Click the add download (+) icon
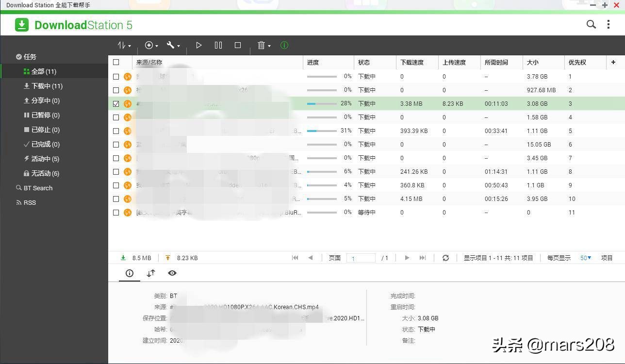The width and height of the screenshot is (625, 364). [x=148, y=45]
